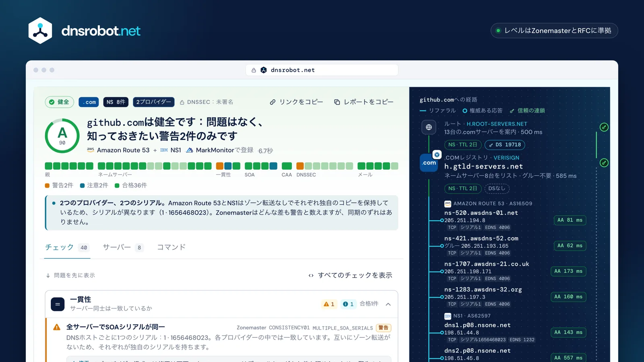This screenshot has height=362, width=644.
Task: Click the key icon in DS 19718 badge
Action: pos(491,145)
